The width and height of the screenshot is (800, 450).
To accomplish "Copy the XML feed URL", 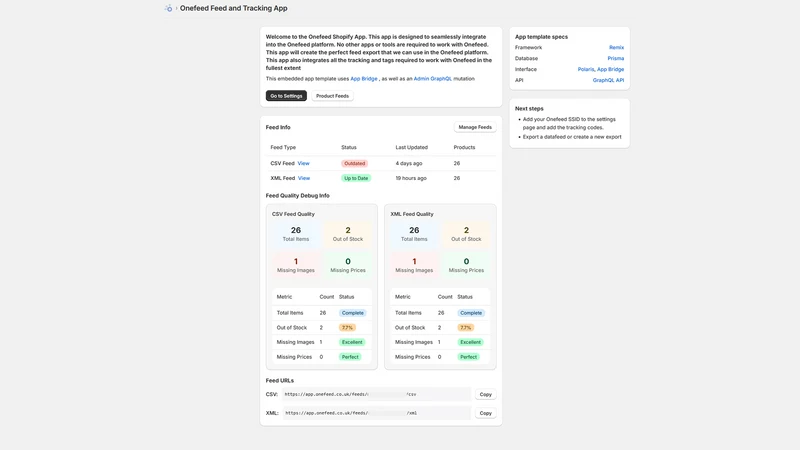I will pyautogui.click(x=486, y=413).
